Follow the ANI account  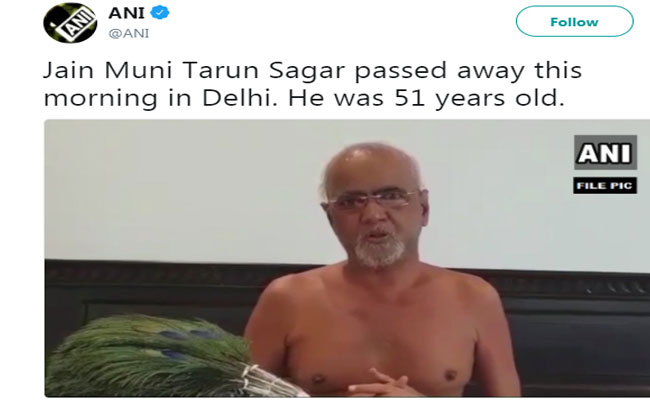tap(575, 22)
